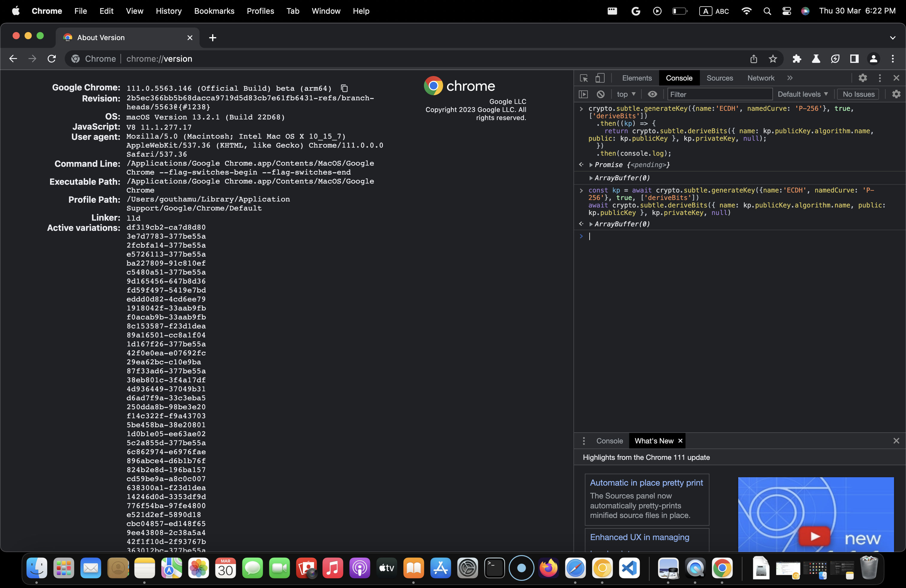Open DevTools customize three-dot menu
Screen dimensions: 906x588
pyautogui.click(x=880, y=78)
